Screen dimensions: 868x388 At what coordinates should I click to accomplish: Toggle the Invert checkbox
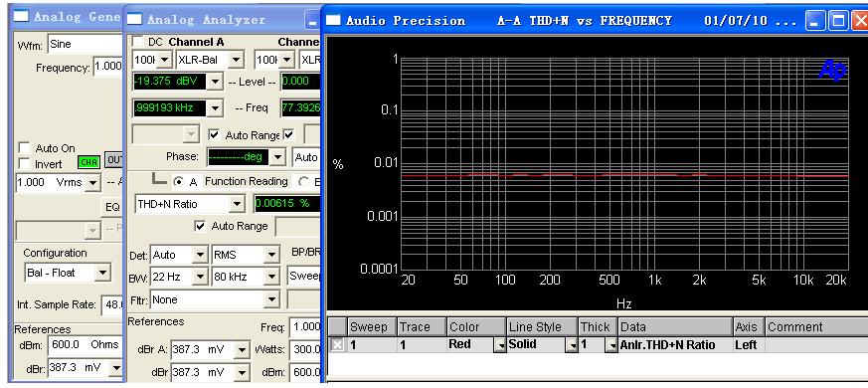(x=24, y=164)
